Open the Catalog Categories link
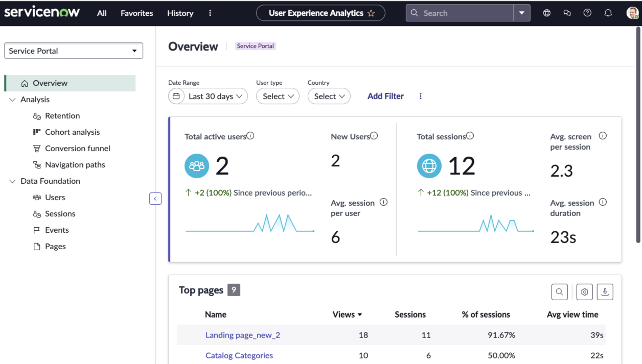This screenshot has height=364, width=642. point(239,355)
